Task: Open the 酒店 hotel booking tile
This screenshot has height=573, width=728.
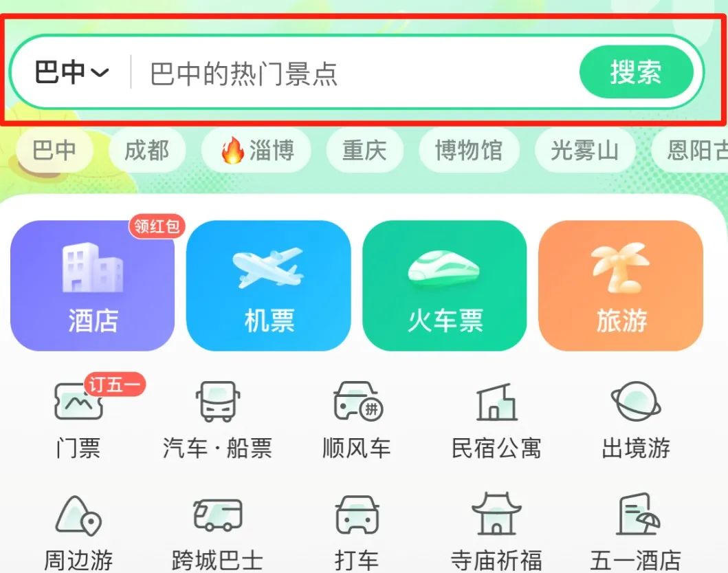Action: [92, 285]
